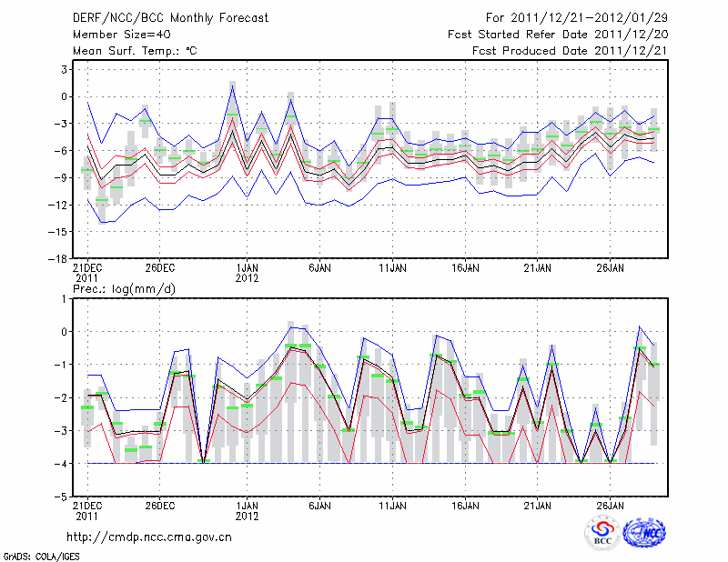This screenshot has width=728, height=562.
Task: Click 16JAN tick below precipitation chart
Action: click(x=465, y=505)
